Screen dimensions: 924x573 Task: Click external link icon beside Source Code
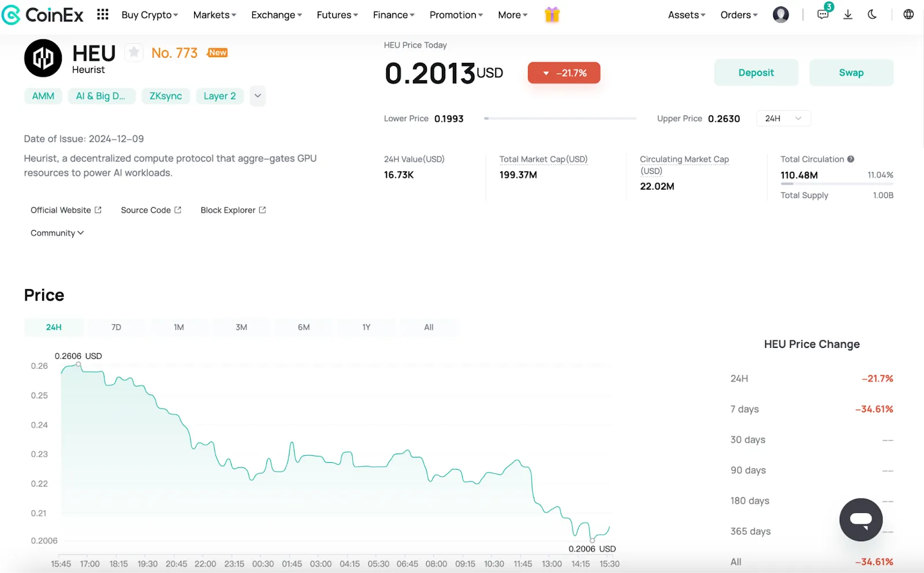[x=178, y=210]
